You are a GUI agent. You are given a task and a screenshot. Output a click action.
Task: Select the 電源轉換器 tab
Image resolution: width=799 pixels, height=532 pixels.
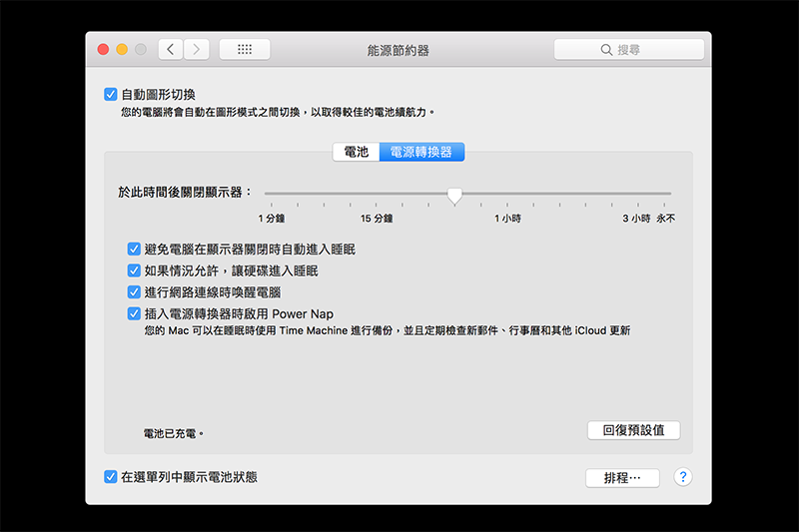[x=420, y=152]
